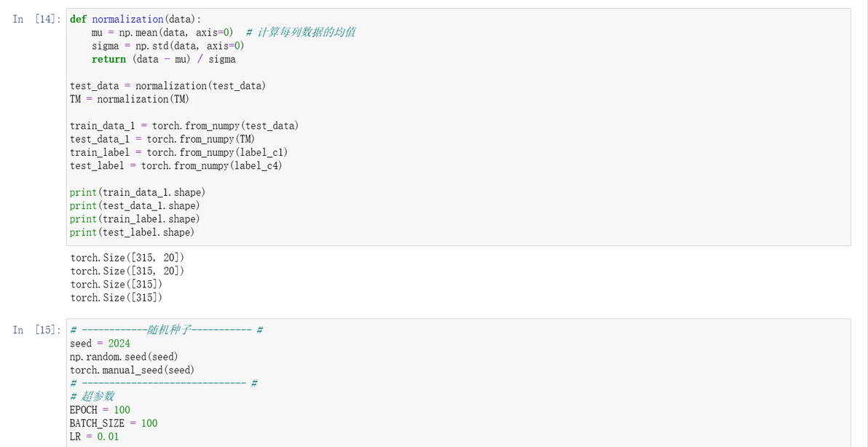Click the print(train_data_1.shape) statement

138,192
